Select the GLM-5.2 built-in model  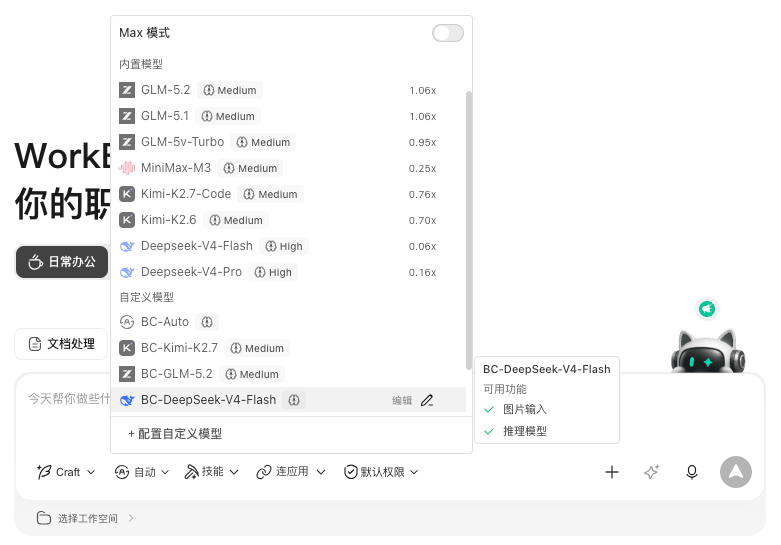point(289,90)
